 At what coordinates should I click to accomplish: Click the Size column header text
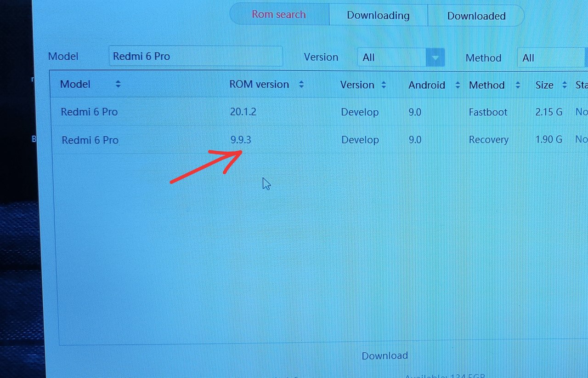[544, 85]
